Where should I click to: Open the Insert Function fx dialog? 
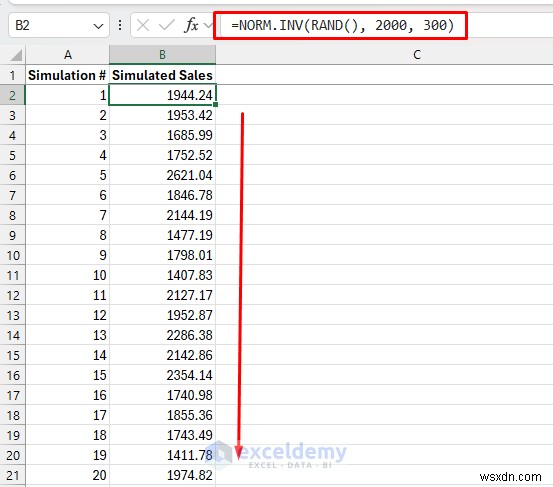tap(192, 25)
